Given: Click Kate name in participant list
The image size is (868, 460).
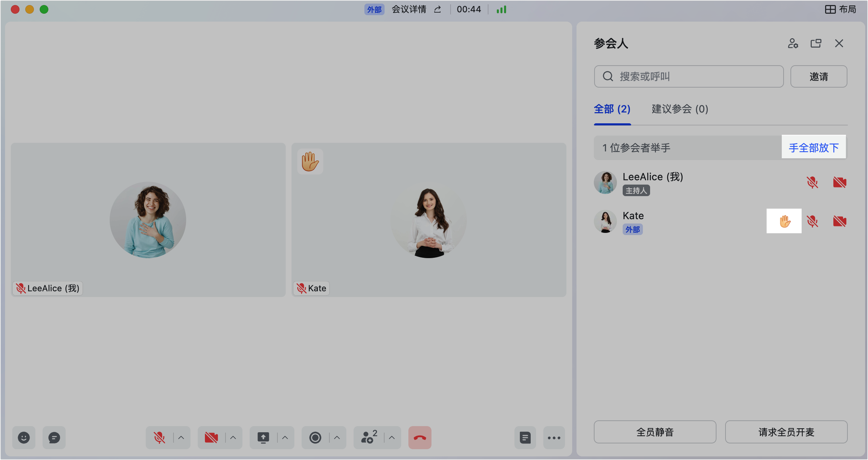Looking at the screenshot, I should 633,216.
